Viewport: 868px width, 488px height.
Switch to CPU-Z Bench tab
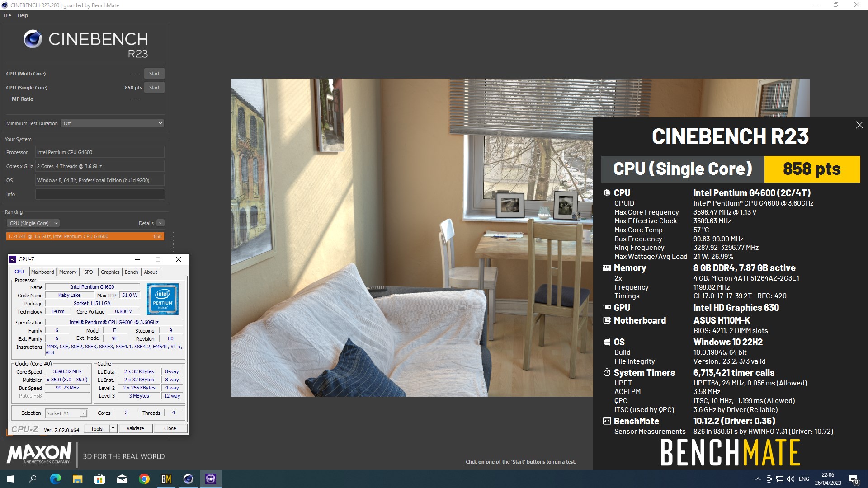click(x=132, y=272)
